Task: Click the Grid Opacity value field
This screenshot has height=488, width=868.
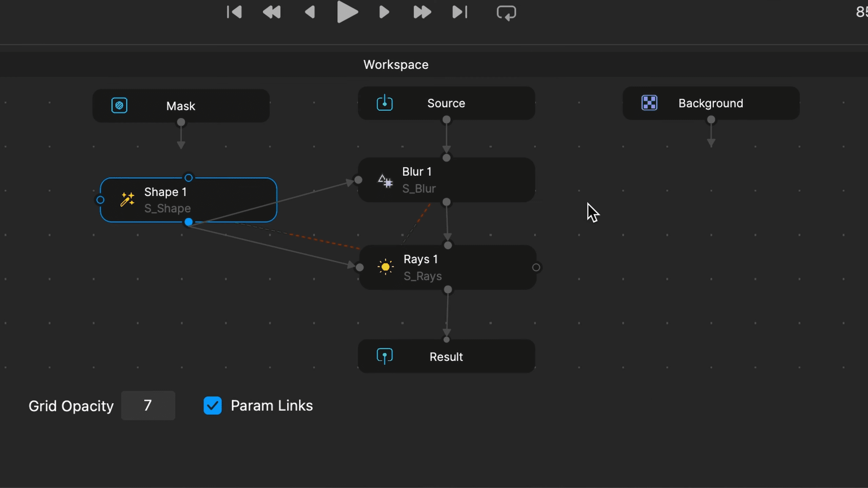Action: click(148, 405)
